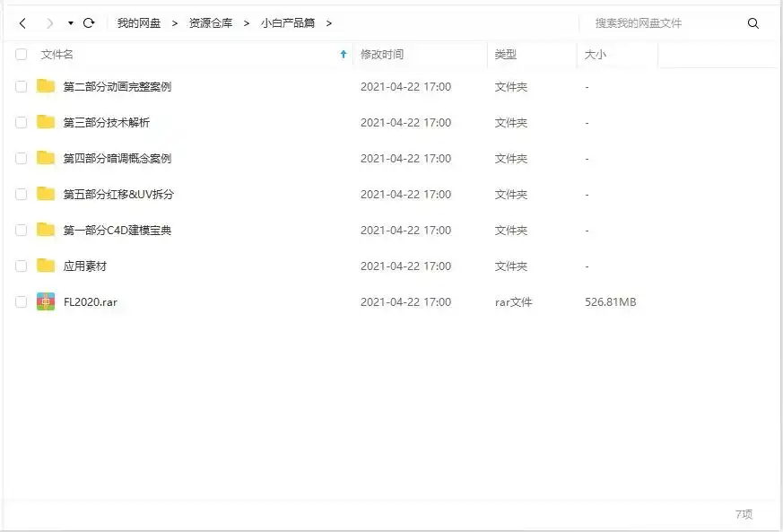Select the checkbox for 第三部分技术解析
The height and width of the screenshot is (532, 783).
click(x=21, y=122)
